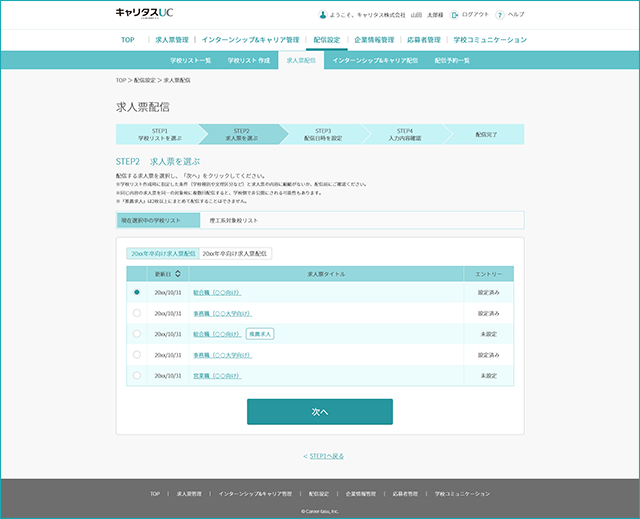Click STEP1 学校リストを選ぶ in progress bar
Viewport: 640px width, 519px height.
160,134
